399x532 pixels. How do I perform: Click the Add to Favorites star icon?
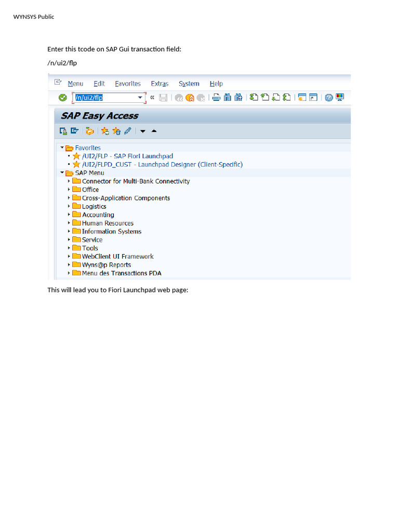[x=105, y=131]
